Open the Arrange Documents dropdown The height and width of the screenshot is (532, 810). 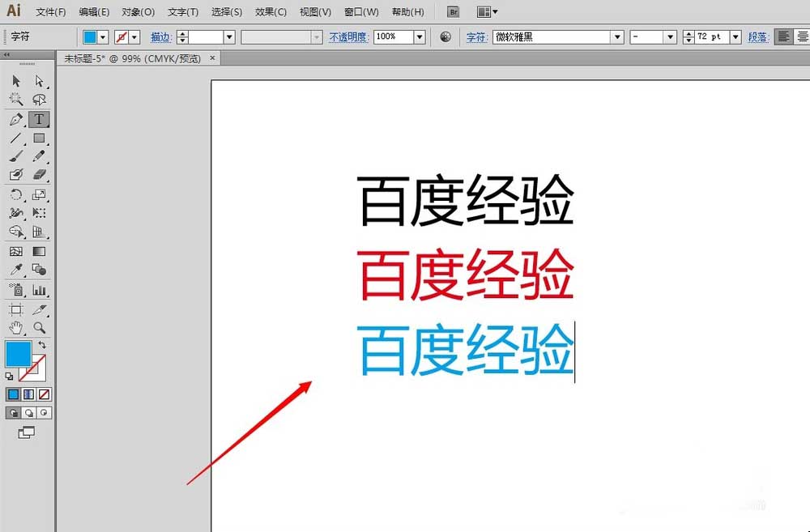coord(488,11)
